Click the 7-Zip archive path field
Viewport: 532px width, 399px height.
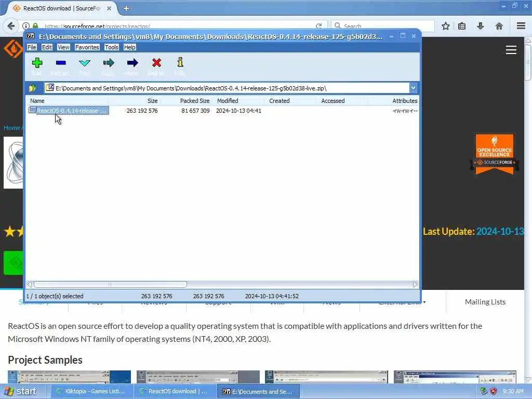[x=227, y=88]
